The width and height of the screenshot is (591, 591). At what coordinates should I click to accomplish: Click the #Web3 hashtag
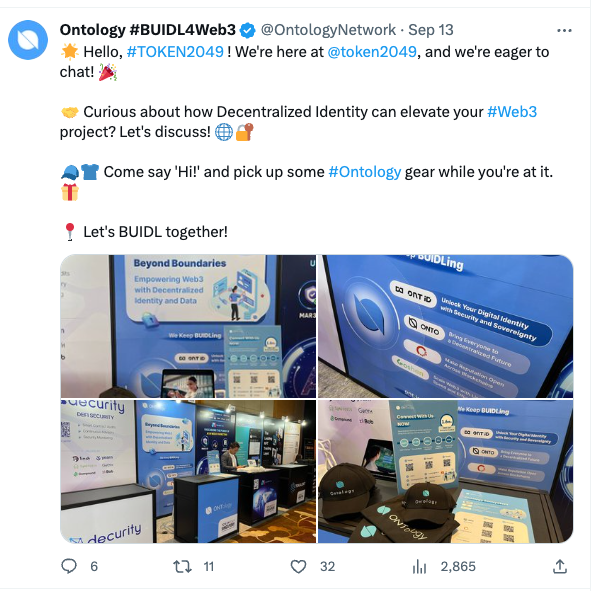point(512,112)
